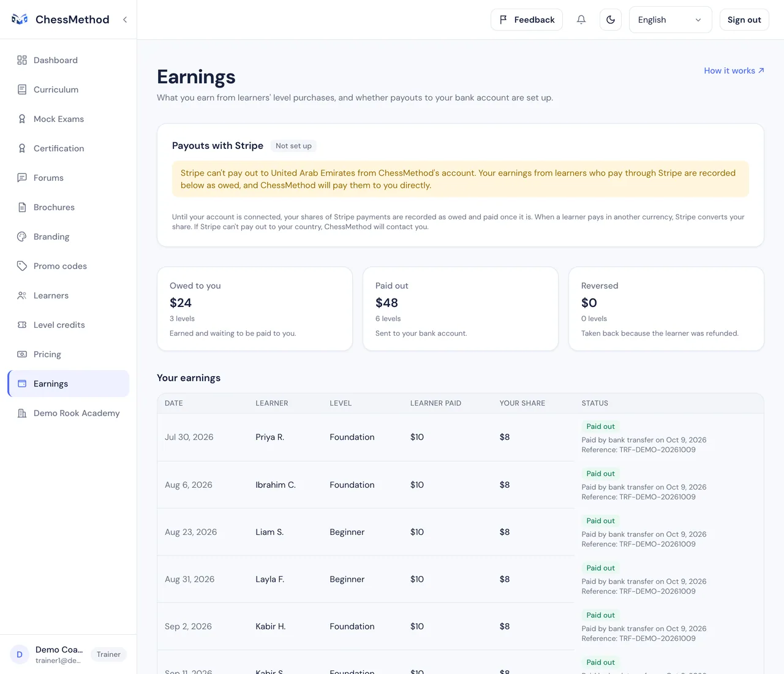This screenshot has width=784, height=674.
Task: Click the Demo Coach profile avatar
Action: coord(20,654)
